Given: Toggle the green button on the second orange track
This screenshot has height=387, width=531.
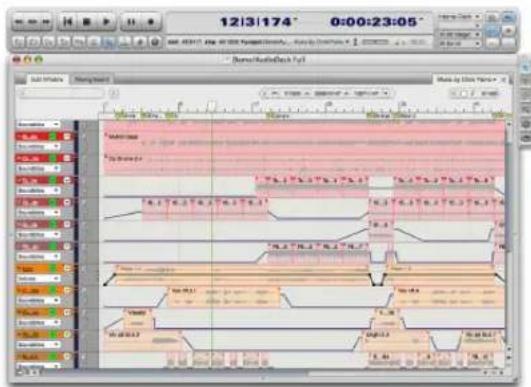Looking at the screenshot, I should 53,291.
